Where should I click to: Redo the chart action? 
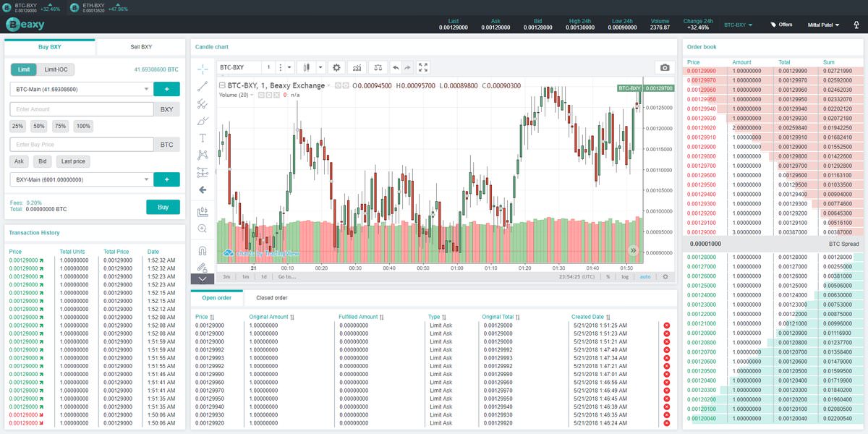point(407,67)
